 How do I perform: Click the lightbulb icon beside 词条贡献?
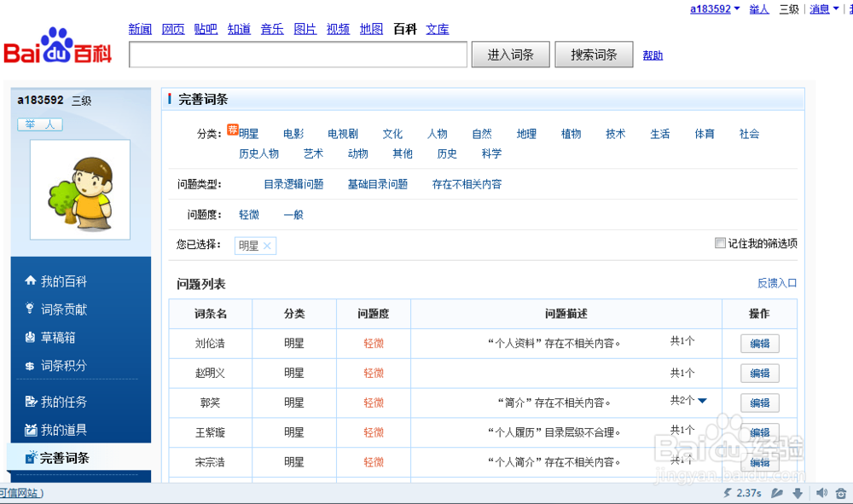point(30,308)
